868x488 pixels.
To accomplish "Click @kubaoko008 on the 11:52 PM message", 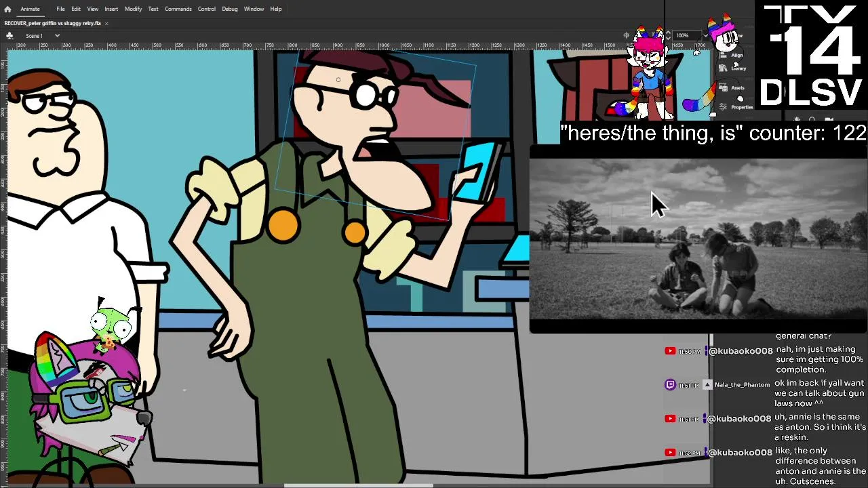I will pyautogui.click(x=741, y=452).
